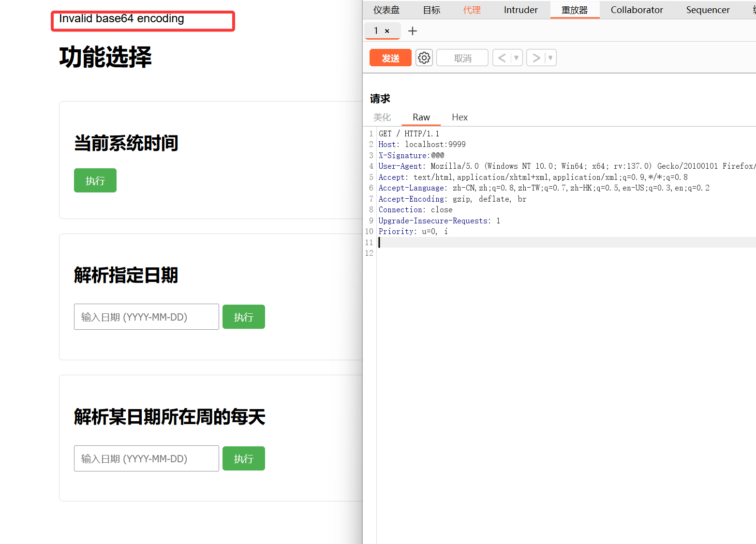The height and width of the screenshot is (544, 756).
Task: Switch to the Sequencer tab
Action: click(x=708, y=10)
